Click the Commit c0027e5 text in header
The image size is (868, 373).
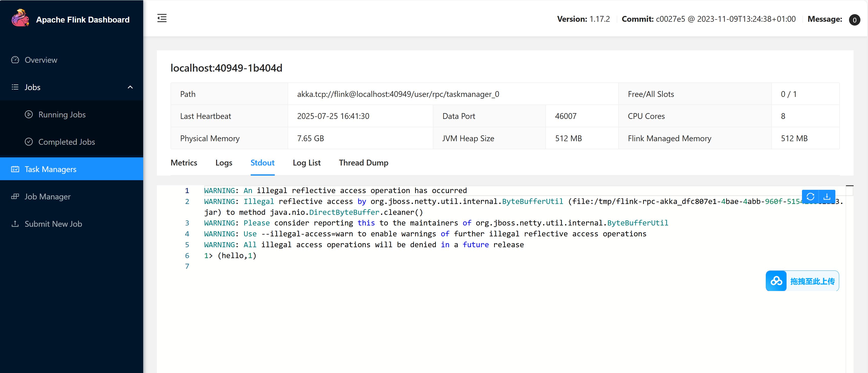pyautogui.click(x=709, y=19)
